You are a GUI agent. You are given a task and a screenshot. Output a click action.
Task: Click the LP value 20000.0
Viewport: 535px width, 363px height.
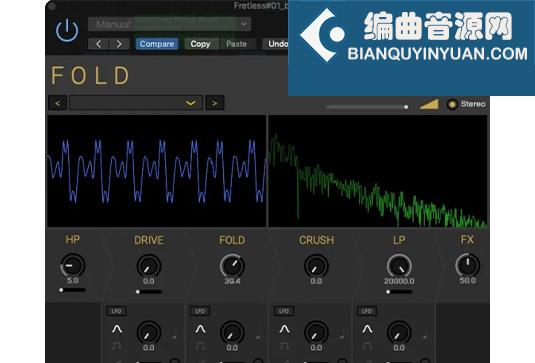pyautogui.click(x=399, y=281)
